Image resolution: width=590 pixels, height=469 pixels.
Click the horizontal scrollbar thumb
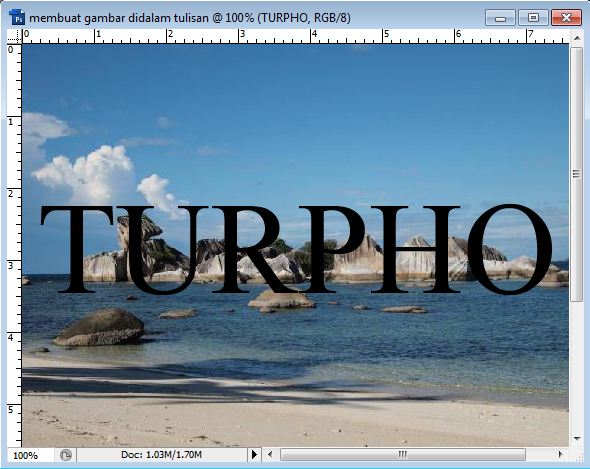(403, 454)
